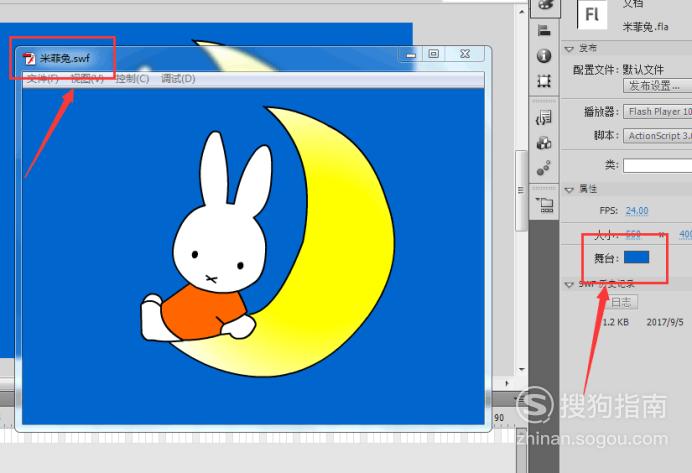Open the Code Snippets panel icon

tap(544, 118)
